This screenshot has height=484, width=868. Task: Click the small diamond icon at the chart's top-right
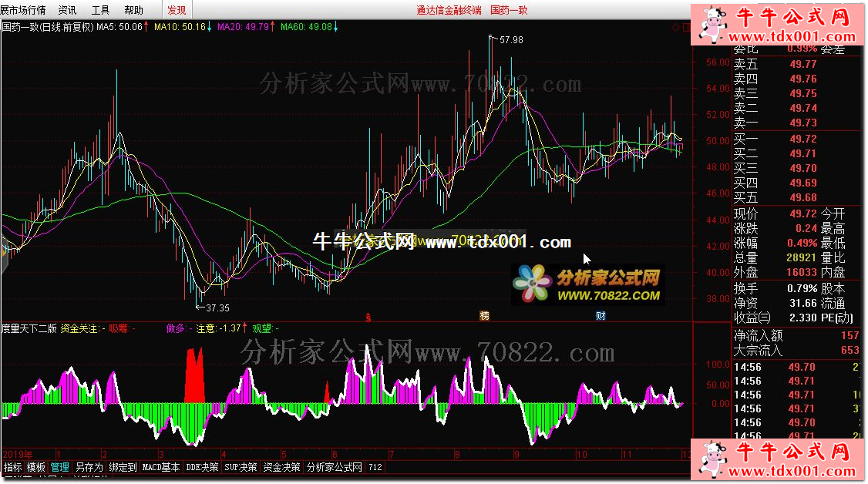pos(675,27)
